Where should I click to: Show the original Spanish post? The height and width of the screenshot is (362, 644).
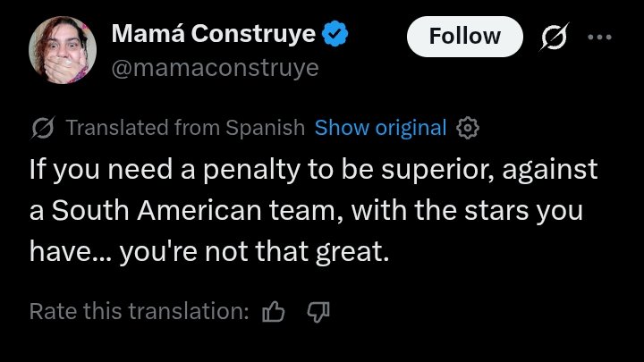(380, 128)
